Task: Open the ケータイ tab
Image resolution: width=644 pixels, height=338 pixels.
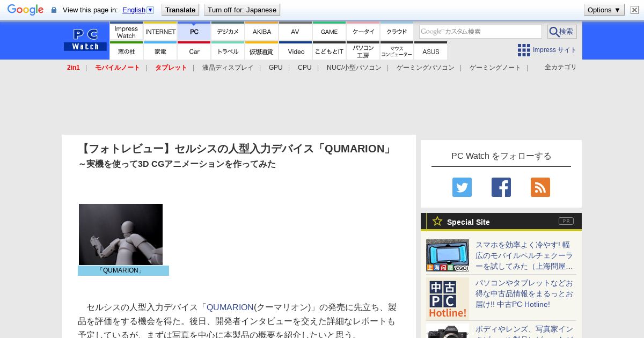Action: (x=363, y=31)
